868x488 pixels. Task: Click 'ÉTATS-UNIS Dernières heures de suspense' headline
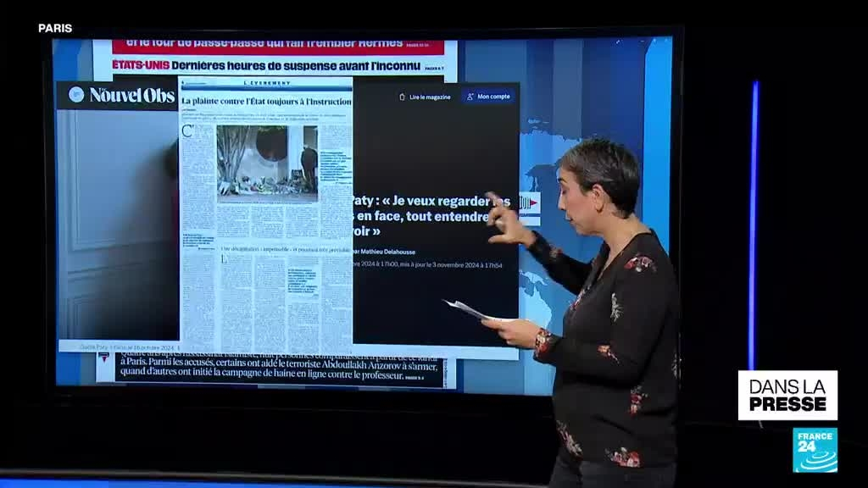[x=266, y=65]
